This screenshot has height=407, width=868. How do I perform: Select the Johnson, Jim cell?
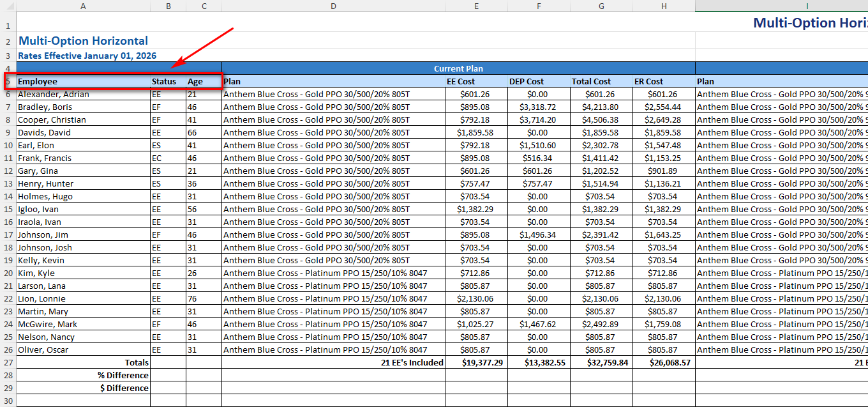(83, 234)
